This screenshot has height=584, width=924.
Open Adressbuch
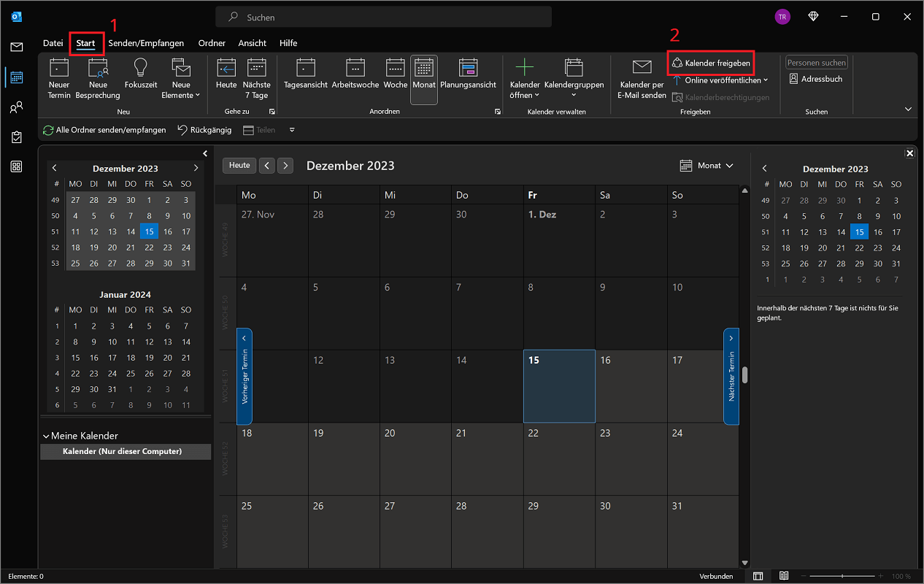click(x=815, y=79)
